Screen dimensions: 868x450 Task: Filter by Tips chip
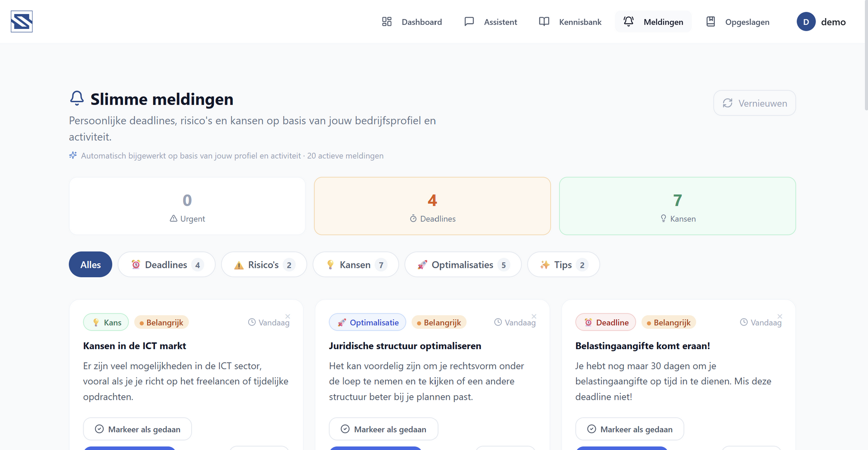(x=563, y=265)
